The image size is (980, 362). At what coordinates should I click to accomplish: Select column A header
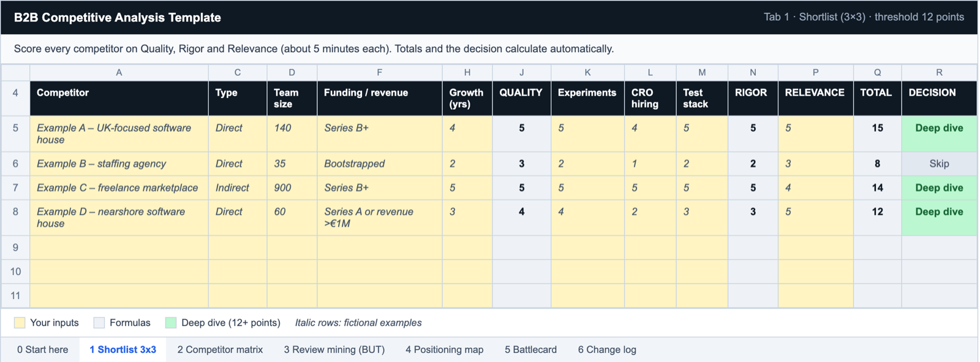[x=119, y=72]
